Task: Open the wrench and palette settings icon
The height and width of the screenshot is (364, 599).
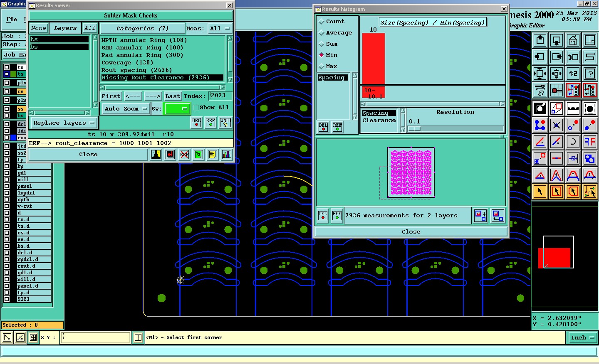Action: tap(540, 90)
